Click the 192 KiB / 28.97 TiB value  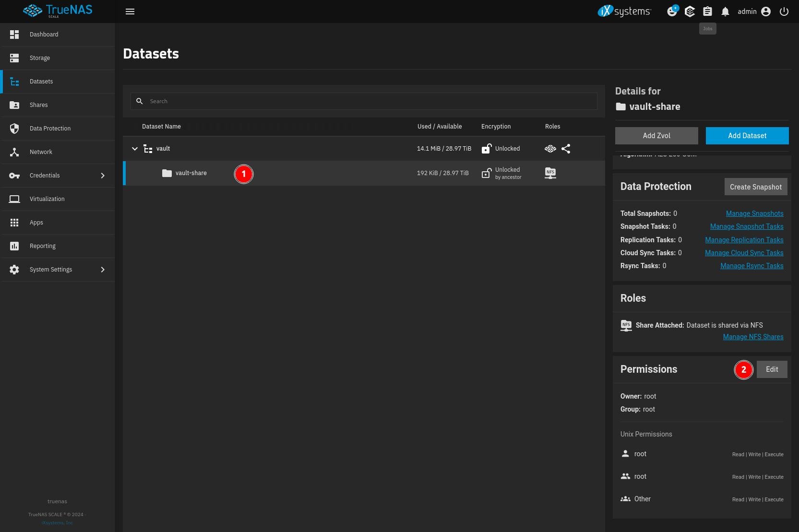coord(442,173)
